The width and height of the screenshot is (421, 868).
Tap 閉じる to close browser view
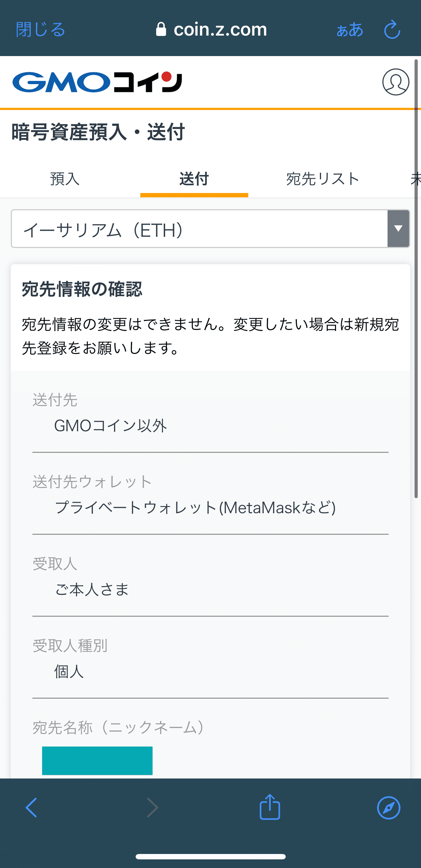point(40,29)
